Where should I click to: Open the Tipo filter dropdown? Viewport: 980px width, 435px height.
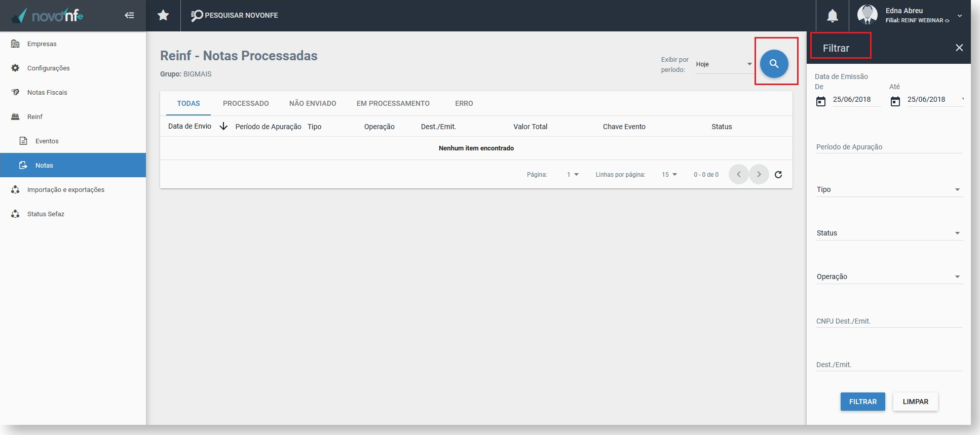(889, 189)
